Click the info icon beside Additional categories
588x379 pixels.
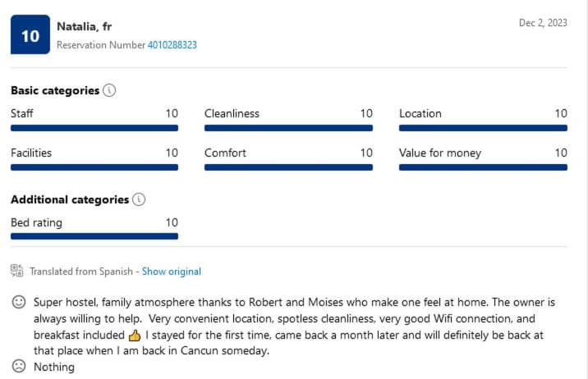[139, 199]
